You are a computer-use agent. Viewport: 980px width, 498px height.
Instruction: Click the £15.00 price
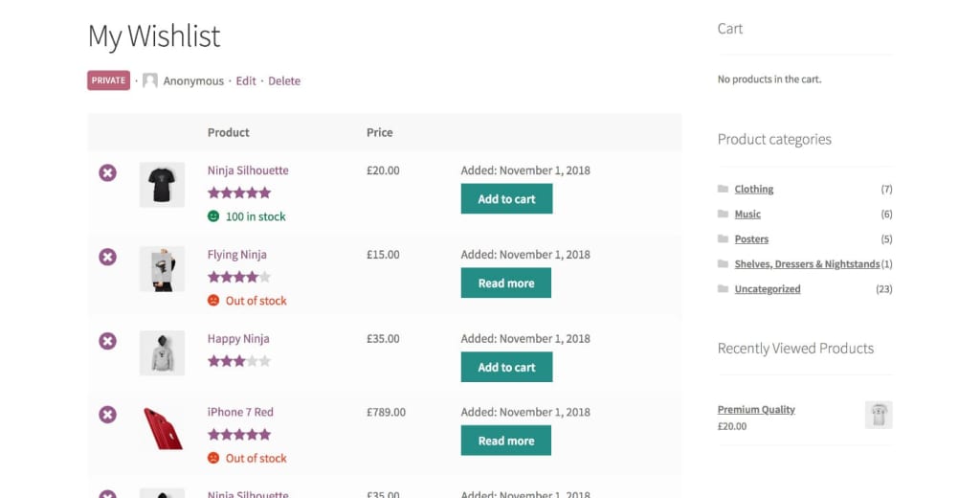pos(383,255)
